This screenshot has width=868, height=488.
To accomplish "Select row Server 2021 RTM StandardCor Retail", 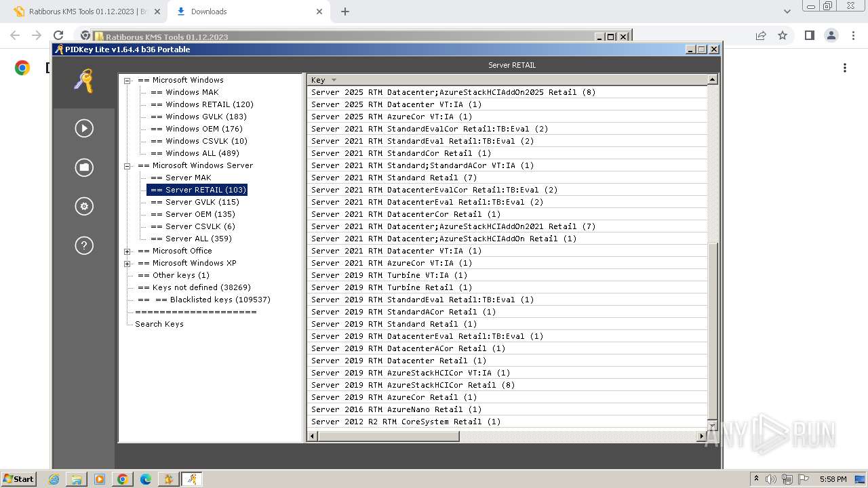I will coord(507,153).
